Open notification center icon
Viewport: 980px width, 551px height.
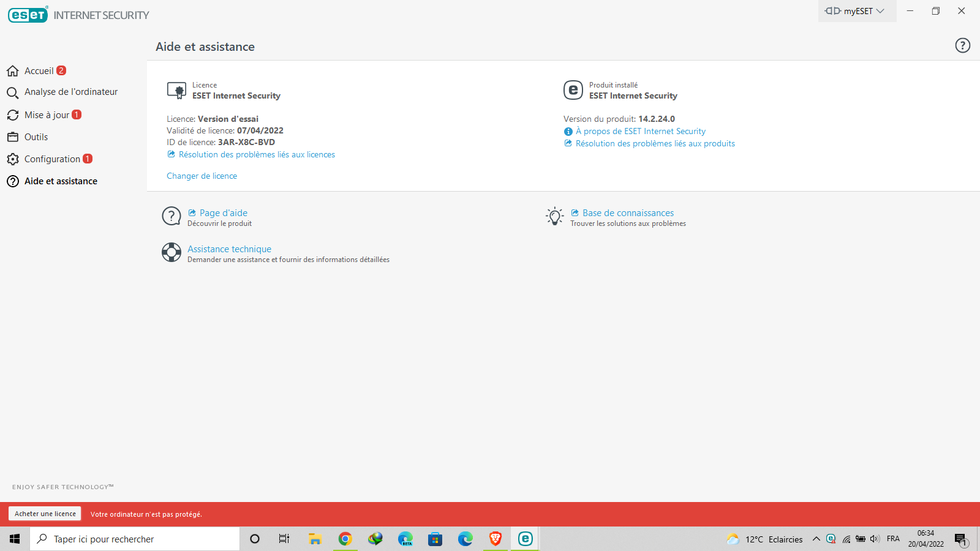[960, 539]
